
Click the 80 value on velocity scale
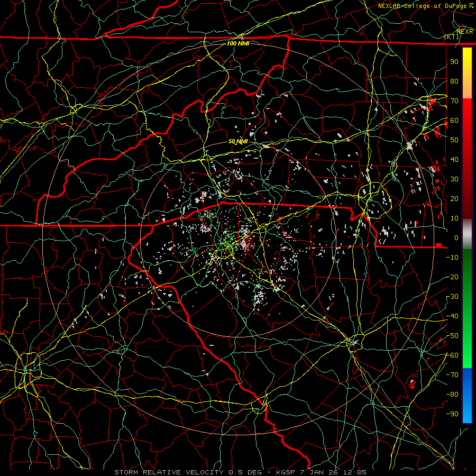[x=454, y=81]
